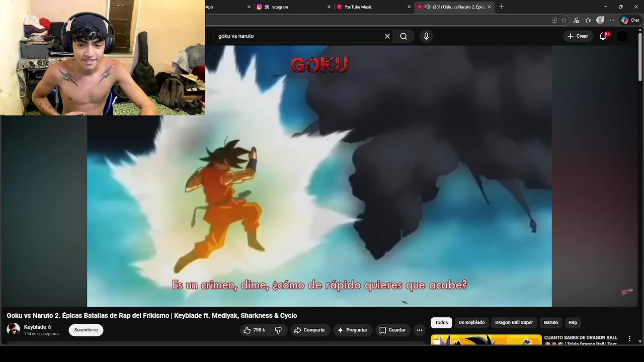The width and height of the screenshot is (644, 362).
Task: Click the Preguntar button
Action: point(352,330)
